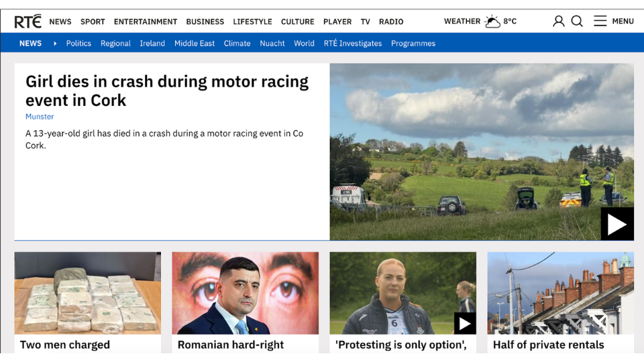
Task: Click the 8°C temperature reading
Action: pyautogui.click(x=510, y=21)
